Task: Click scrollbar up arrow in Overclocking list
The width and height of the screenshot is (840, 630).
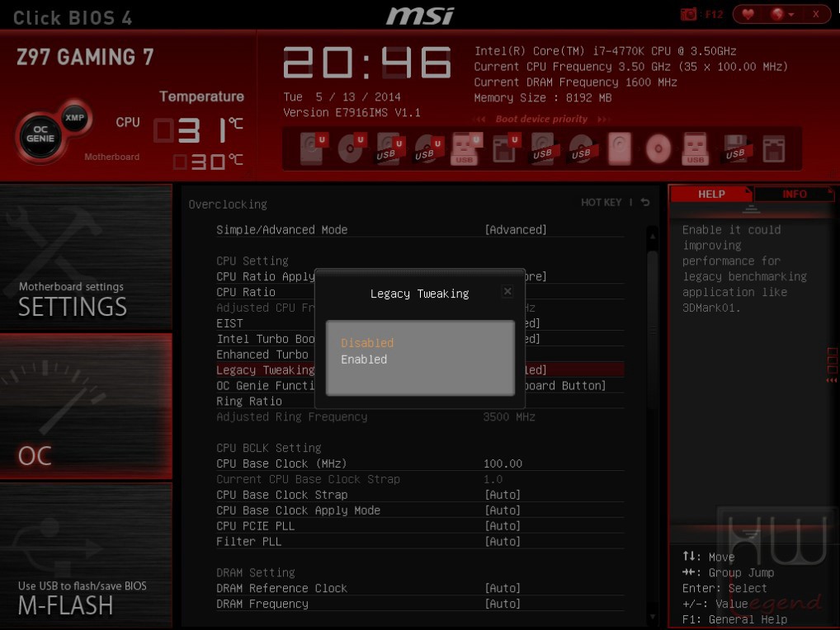Action: (652, 236)
